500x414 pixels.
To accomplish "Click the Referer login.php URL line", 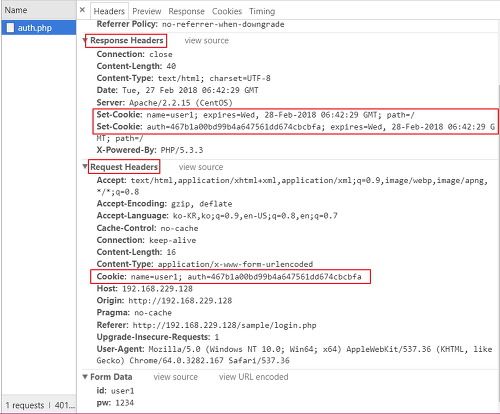I will (x=206, y=325).
